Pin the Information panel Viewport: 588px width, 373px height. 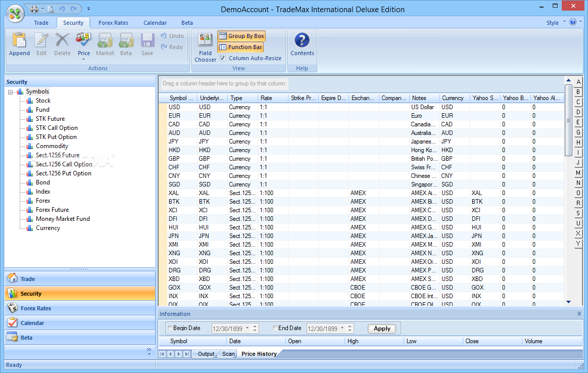click(x=579, y=314)
